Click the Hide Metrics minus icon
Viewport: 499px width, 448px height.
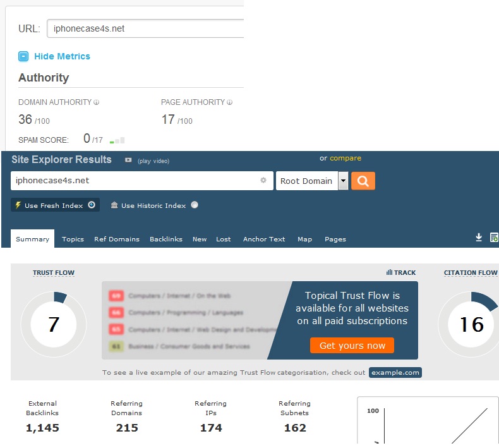[x=23, y=56]
